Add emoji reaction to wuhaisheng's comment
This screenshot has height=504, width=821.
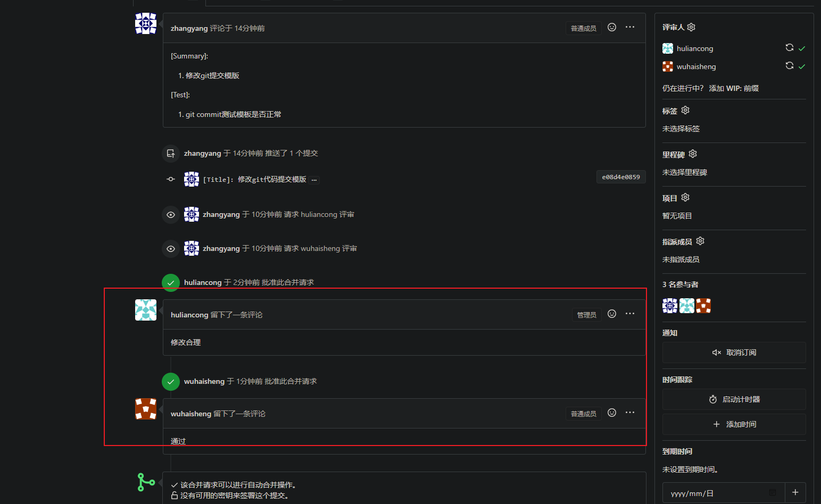(x=612, y=413)
